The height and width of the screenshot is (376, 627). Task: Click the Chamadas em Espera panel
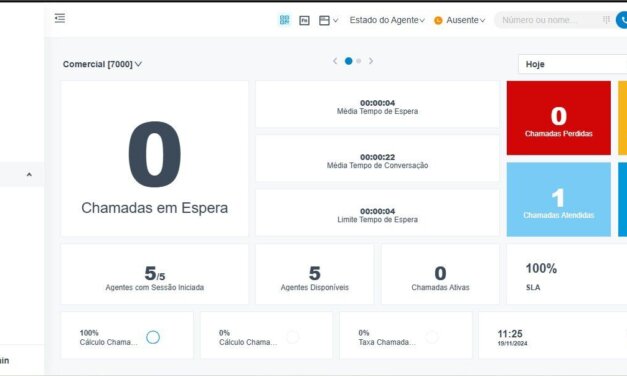[x=154, y=158]
